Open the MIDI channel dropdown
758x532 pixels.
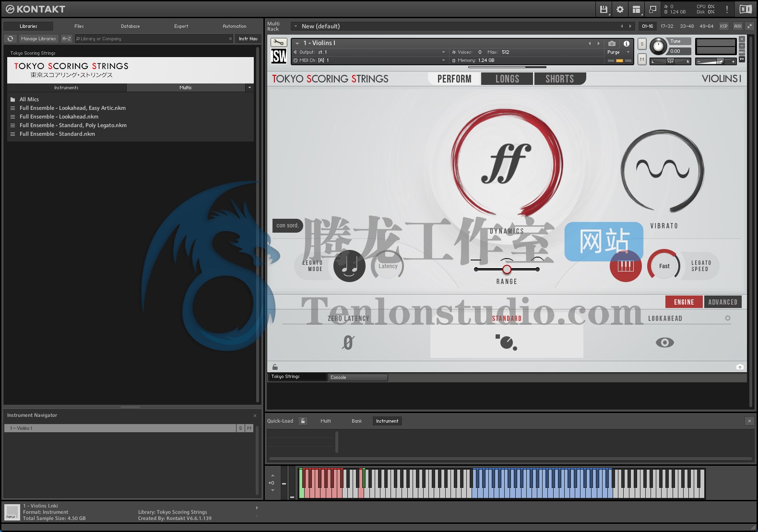click(443, 60)
